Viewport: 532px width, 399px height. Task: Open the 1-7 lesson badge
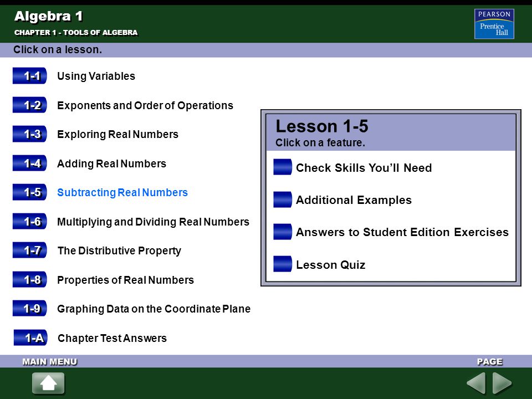29,250
